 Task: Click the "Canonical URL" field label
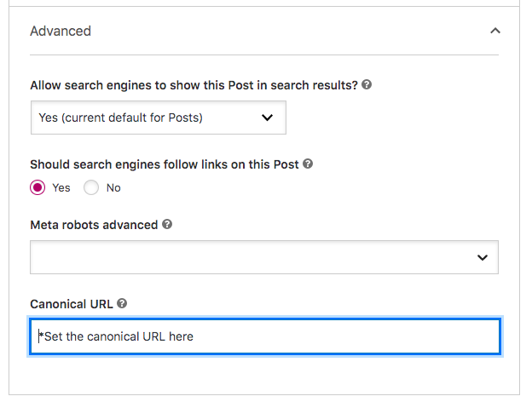click(72, 304)
